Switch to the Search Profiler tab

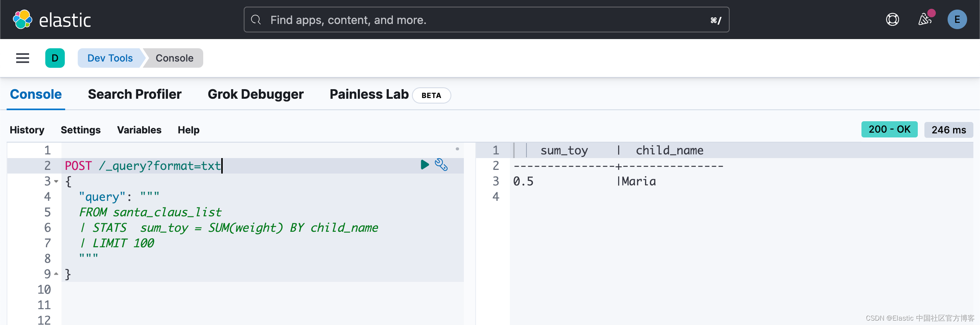click(134, 94)
